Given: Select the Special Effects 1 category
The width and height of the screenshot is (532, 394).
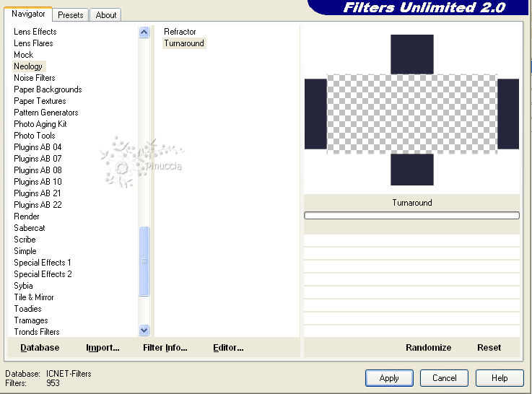Looking at the screenshot, I should coord(43,262).
